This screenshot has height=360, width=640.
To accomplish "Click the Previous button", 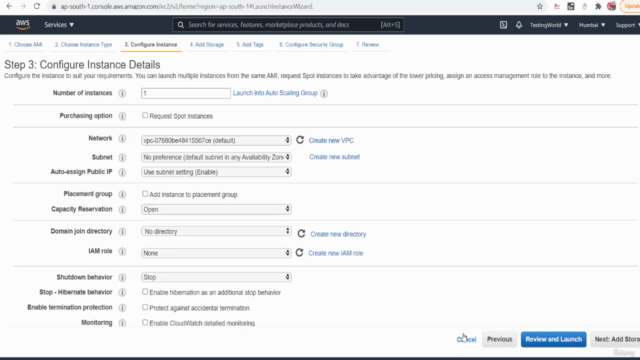I will (500, 339).
